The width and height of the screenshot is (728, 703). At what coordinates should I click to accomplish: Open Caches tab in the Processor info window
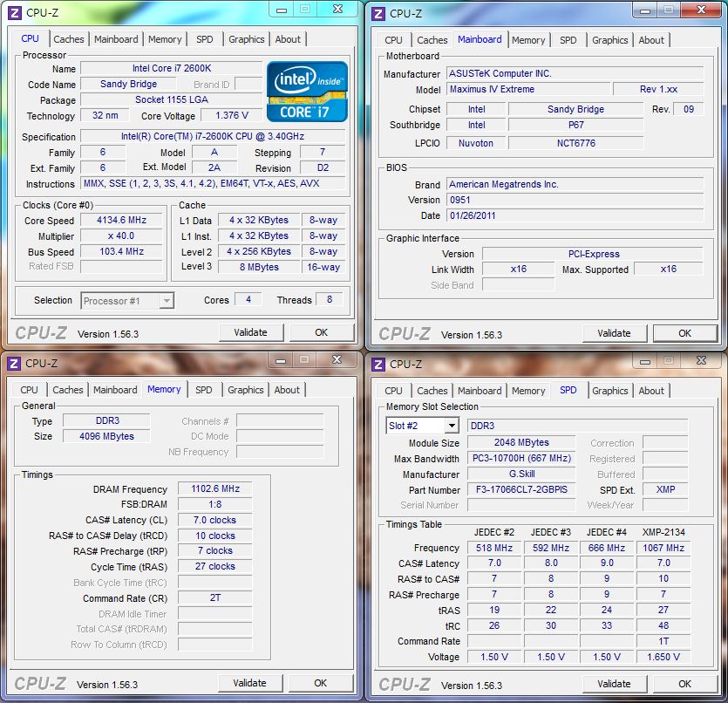click(69, 39)
